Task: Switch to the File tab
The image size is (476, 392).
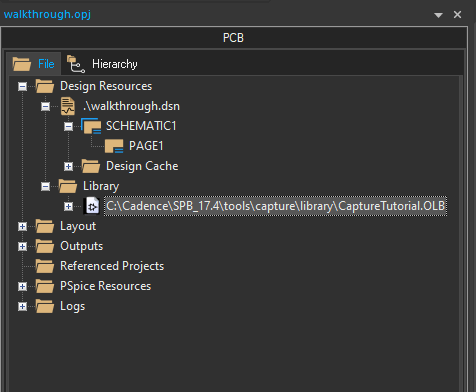Action: click(x=34, y=64)
